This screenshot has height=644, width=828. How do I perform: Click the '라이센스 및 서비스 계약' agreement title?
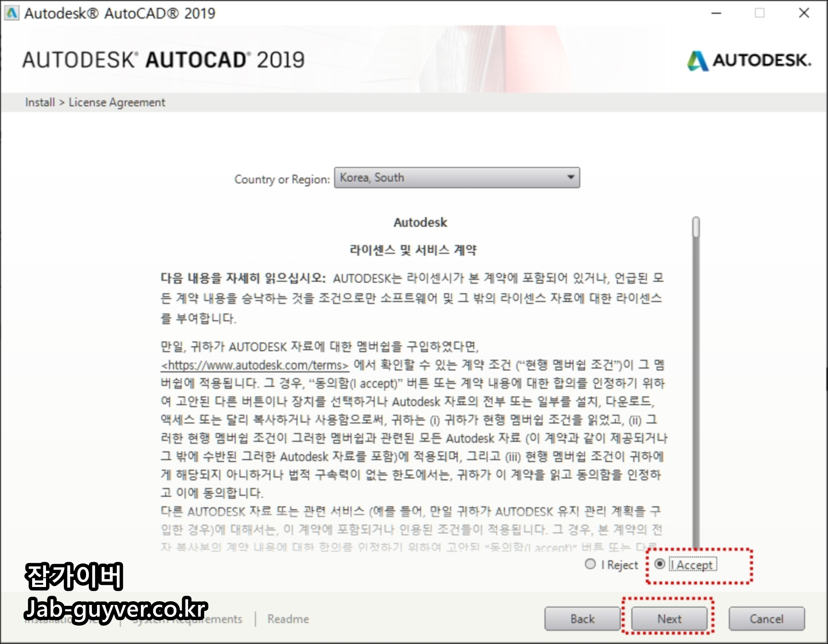point(413,250)
